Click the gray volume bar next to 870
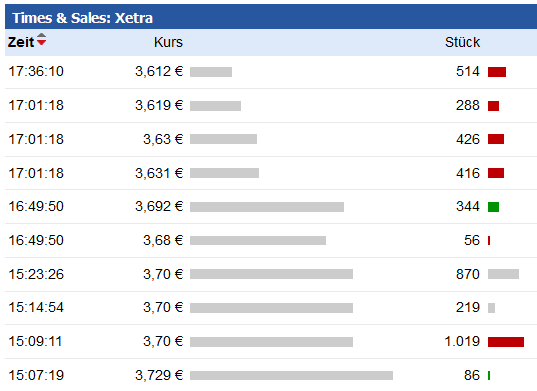The image size is (537, 391). coord(503,274)
